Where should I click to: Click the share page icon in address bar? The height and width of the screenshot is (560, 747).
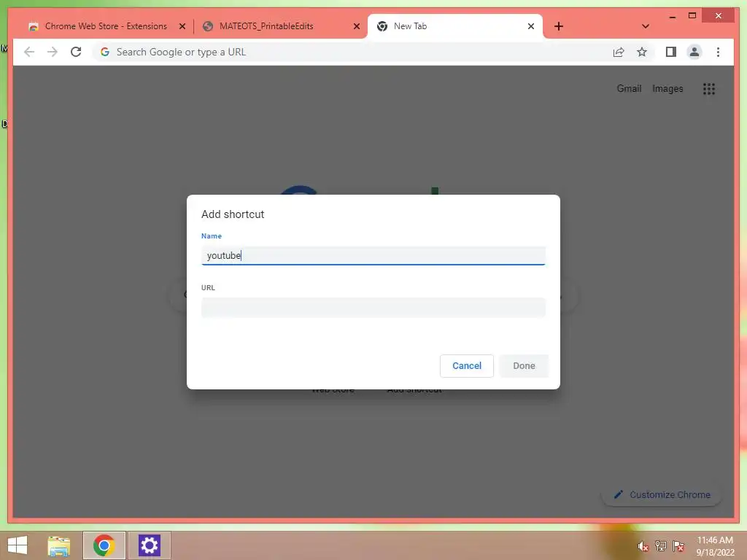(x=619, y=52)
